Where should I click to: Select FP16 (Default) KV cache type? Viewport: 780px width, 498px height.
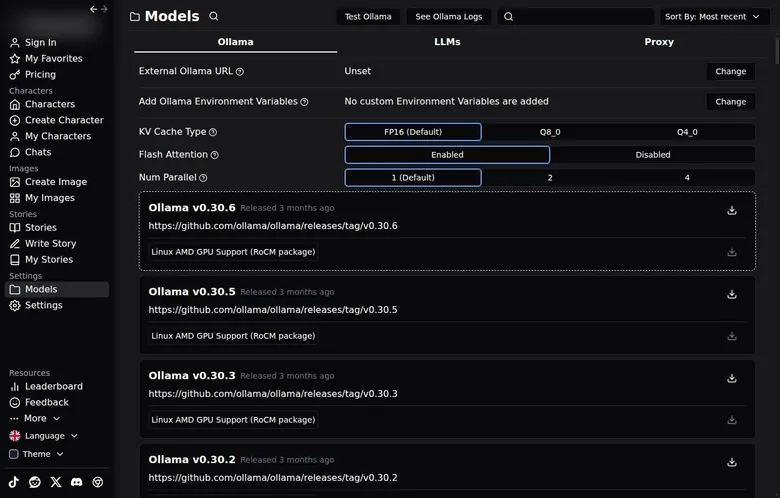(413, 132)
